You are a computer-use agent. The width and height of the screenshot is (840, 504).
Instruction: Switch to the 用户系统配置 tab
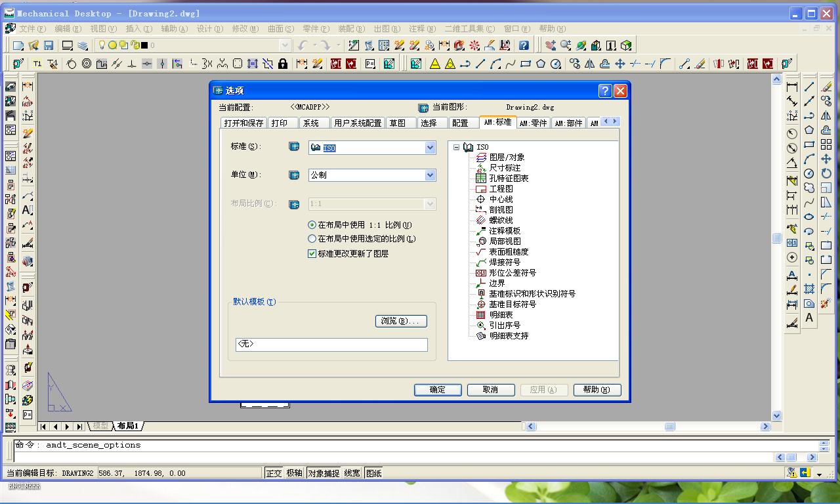coord(358,123)
